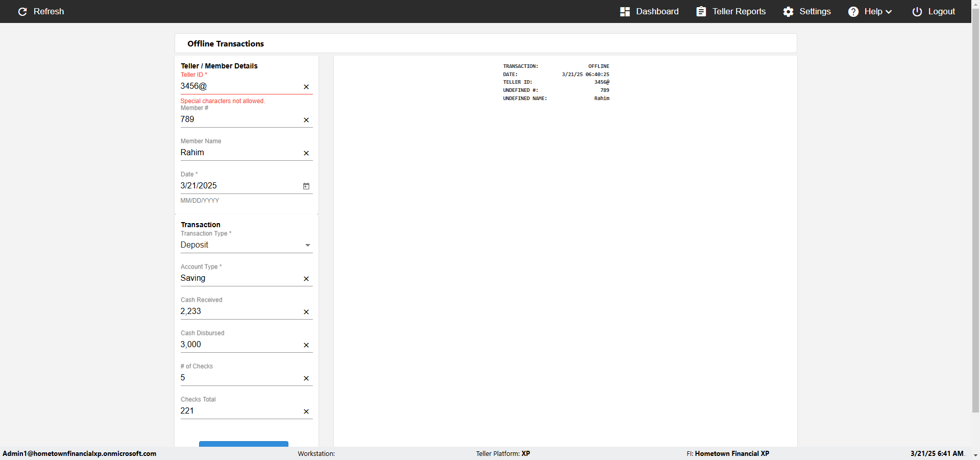
Task: Click 'Special characters not allowed.' error text
Action: pyautogui.click(x=223, y=101)
